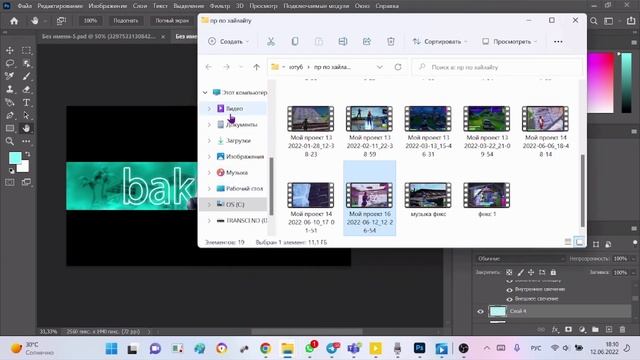Select the Eyedropper tool
Image resolution: width=640 pixels, height=360 pixels.
[9, 76]
